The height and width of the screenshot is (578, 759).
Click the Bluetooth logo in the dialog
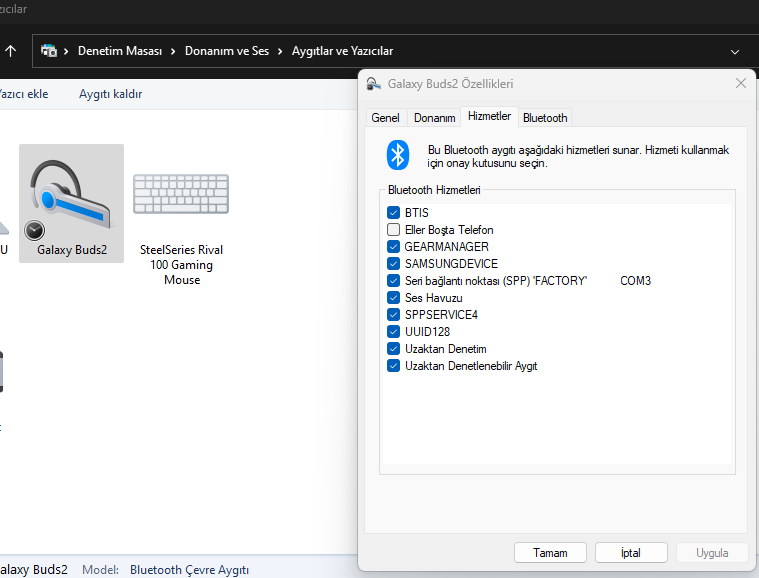(398, 155)
